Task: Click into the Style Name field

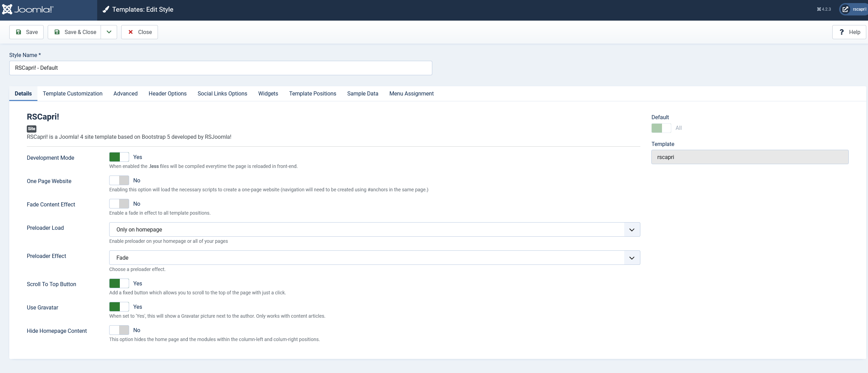Action: (x=220, y=68)
